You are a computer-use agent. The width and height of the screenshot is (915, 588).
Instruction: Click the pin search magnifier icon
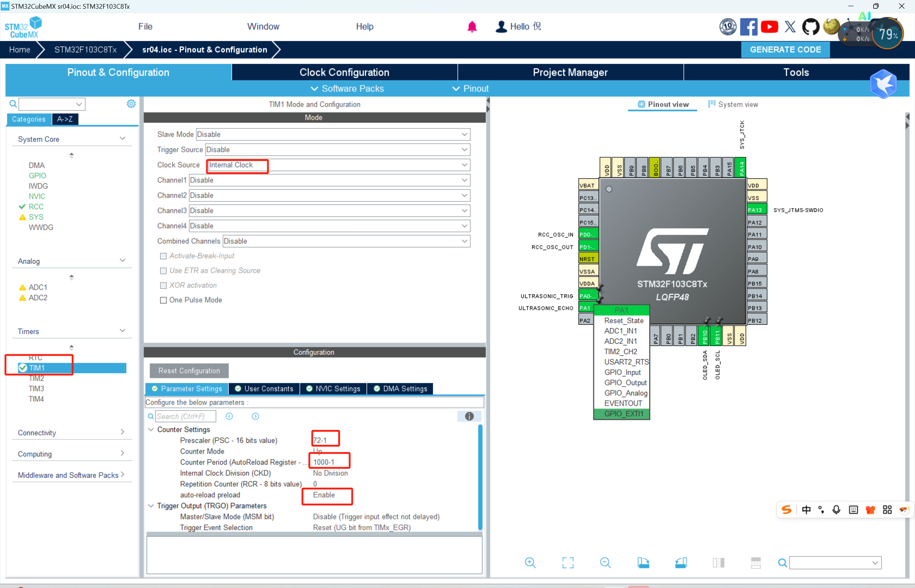[x=782, y=563]
